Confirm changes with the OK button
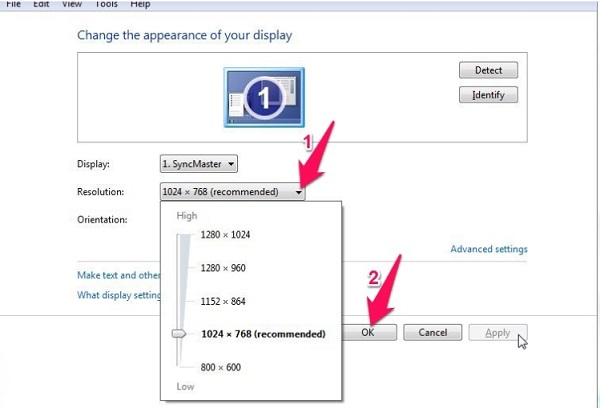 click(368, 332)
